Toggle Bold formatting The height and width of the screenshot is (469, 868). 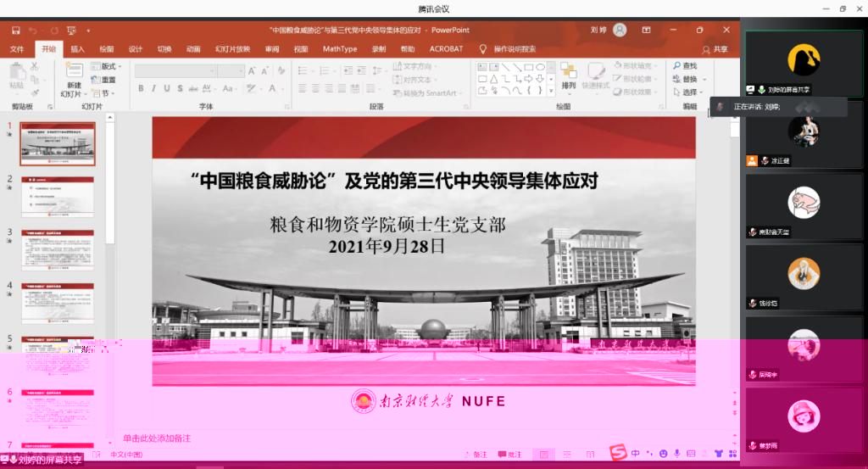click(x=142, y=88)
